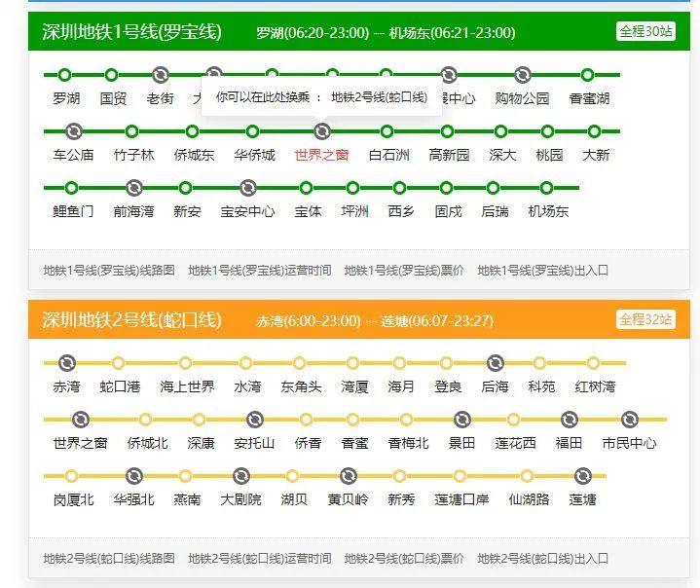This screenshot has height=588, width=700.
Task: Select the 红树湾 station label
Action: pyautogui.click(x=595, y=386)
